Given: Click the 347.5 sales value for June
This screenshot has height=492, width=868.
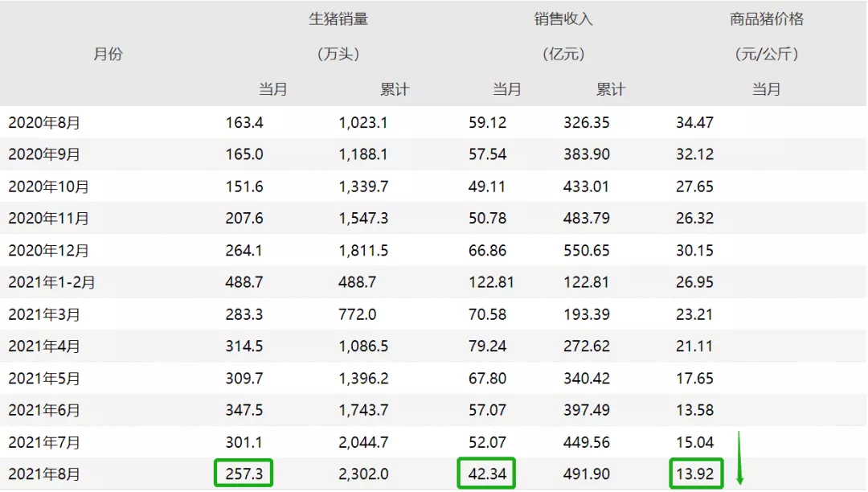Looking at the screenshot, I should tap(244, 410).
